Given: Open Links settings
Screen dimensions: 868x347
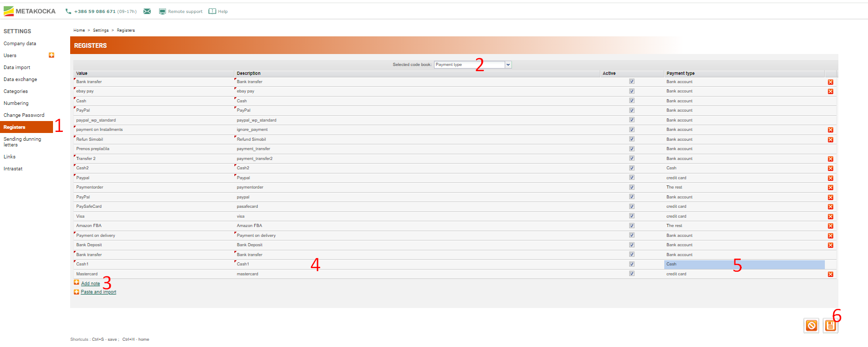Looking at the screenshot, I should tap(9, 157).
